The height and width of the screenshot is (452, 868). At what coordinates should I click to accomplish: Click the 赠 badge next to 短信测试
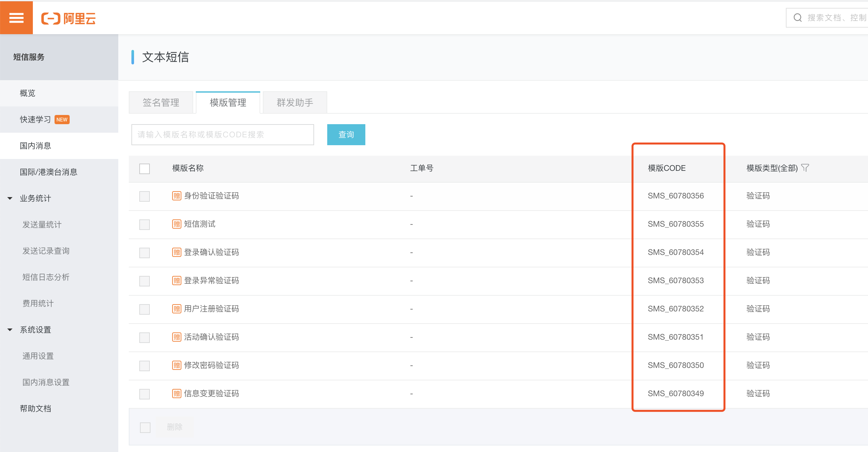tap(176, 224)
